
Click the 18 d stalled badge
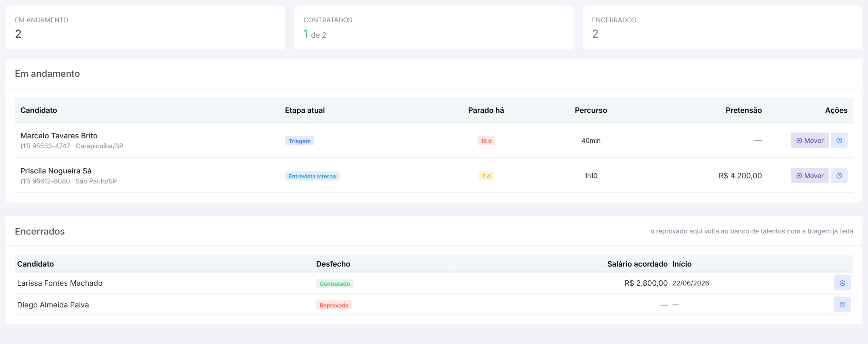pos(486,141)
